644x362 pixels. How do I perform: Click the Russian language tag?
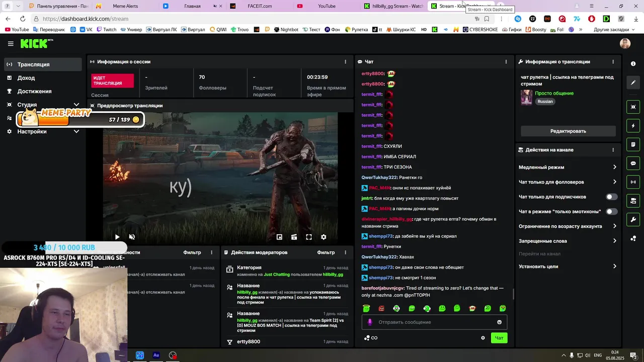point(545,102)
